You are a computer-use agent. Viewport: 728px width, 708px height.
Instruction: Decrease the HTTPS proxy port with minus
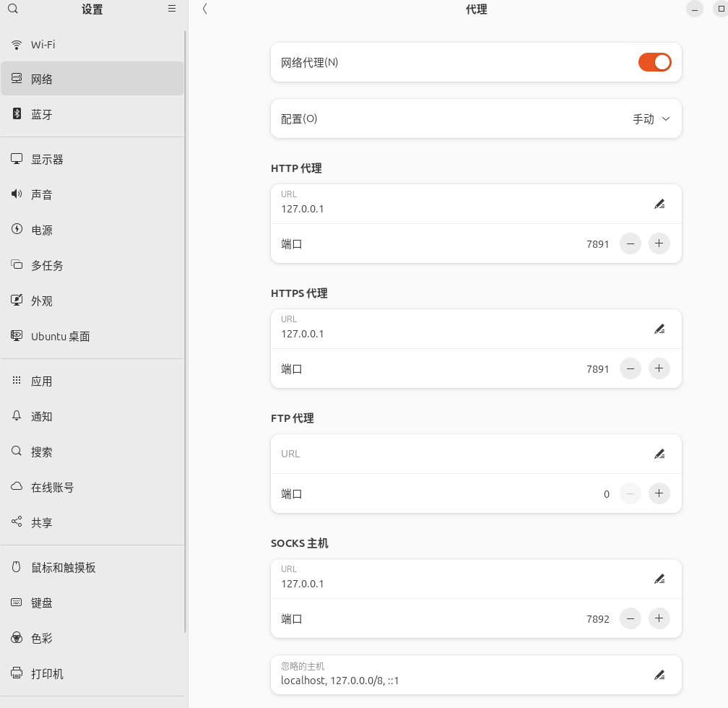(630, 369)
